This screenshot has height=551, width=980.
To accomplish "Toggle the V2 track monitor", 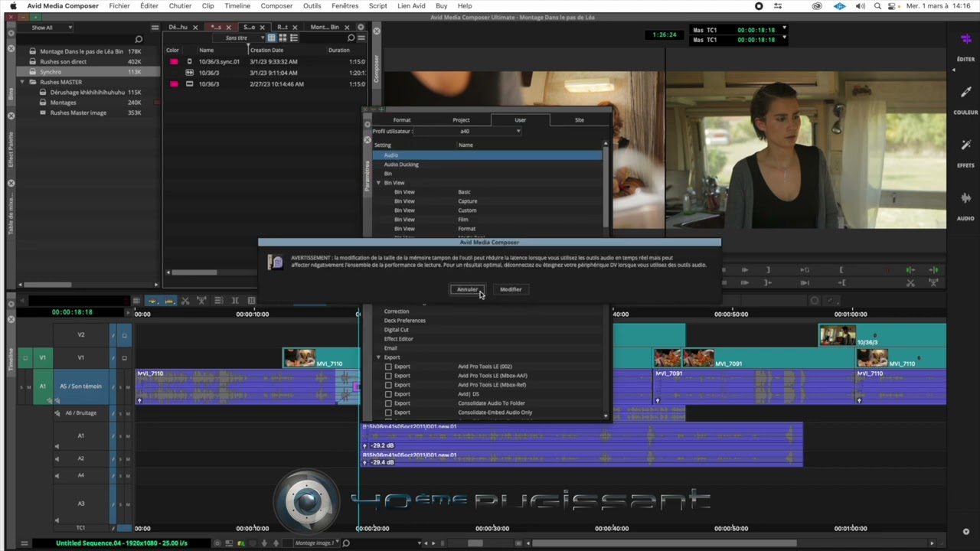I will (x=124, y=335).
